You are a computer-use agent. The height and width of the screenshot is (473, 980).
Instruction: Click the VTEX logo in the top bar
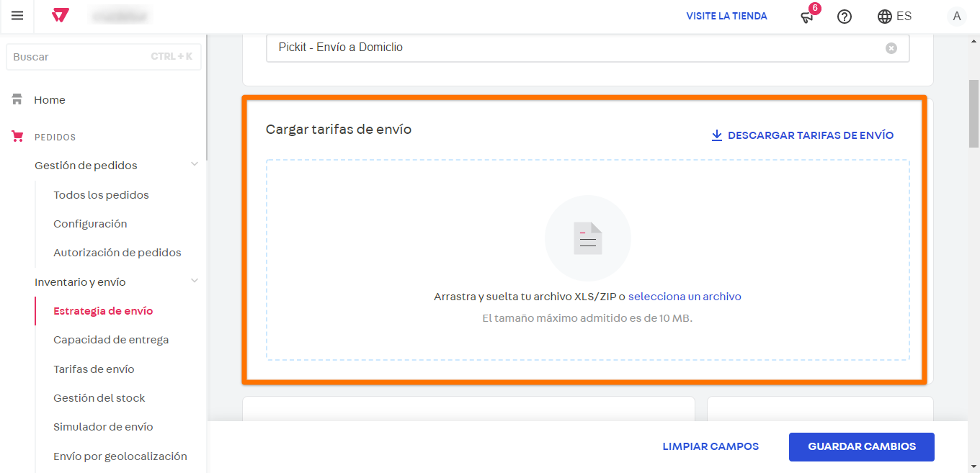[x=60, y=15]
